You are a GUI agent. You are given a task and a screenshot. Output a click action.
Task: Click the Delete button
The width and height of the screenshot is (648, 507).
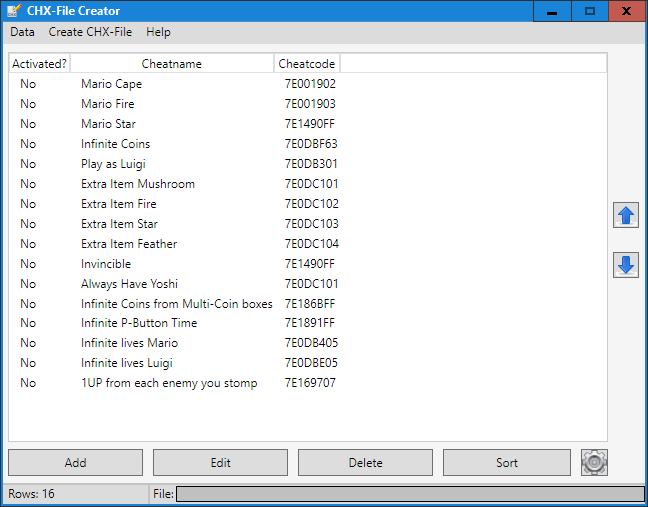click(365, 462)
